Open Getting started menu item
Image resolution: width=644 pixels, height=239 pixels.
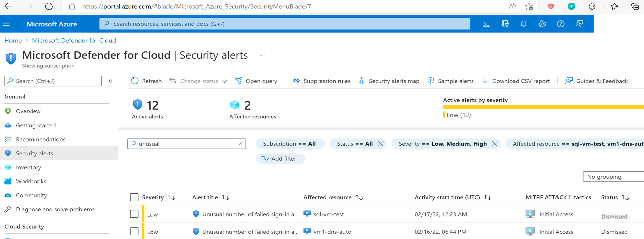[36, 125]
